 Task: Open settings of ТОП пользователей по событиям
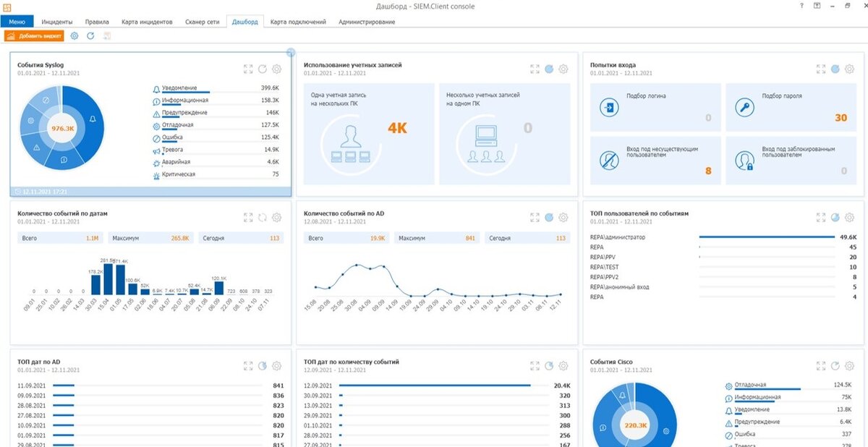(x=850, y=217)
